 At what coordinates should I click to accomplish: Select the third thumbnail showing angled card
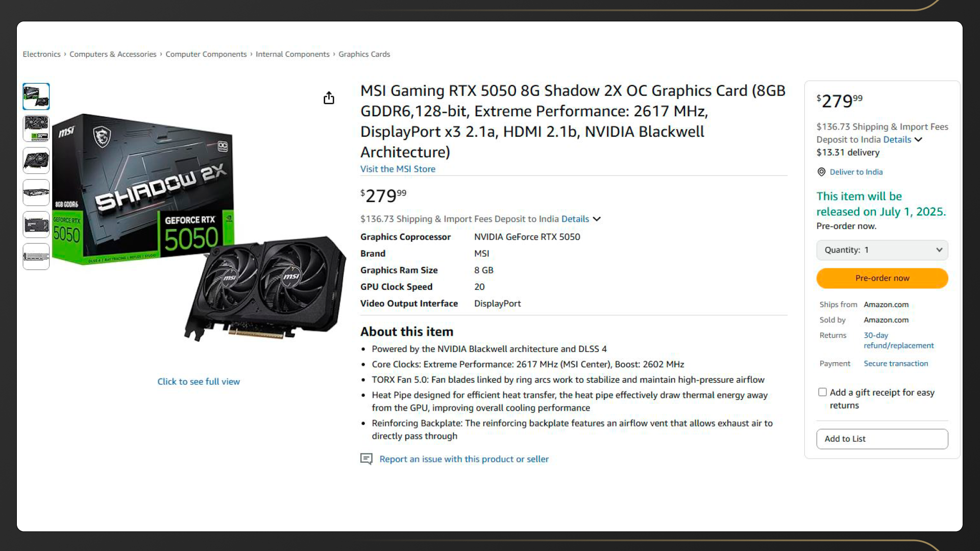point(36,160)
